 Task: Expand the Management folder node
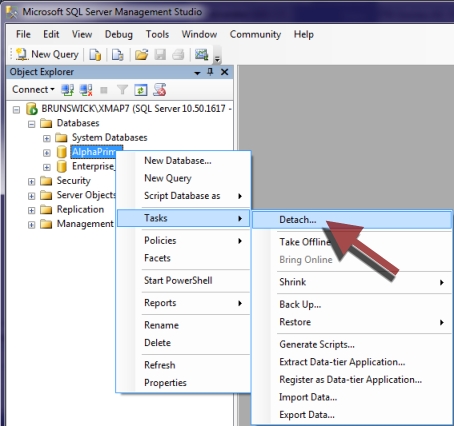tap(32, 225)
